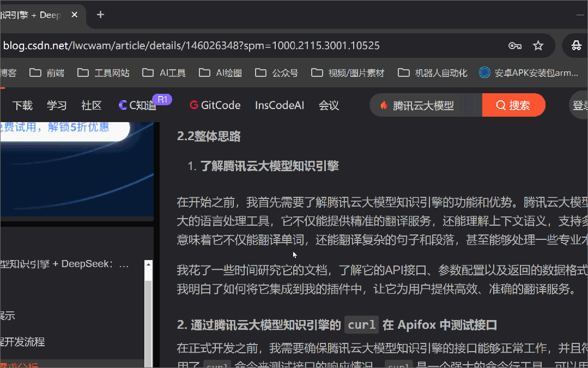588x368 pixels.
Task: Open the 开发流程 table-of-contents entry
Action: click(22, 342)
